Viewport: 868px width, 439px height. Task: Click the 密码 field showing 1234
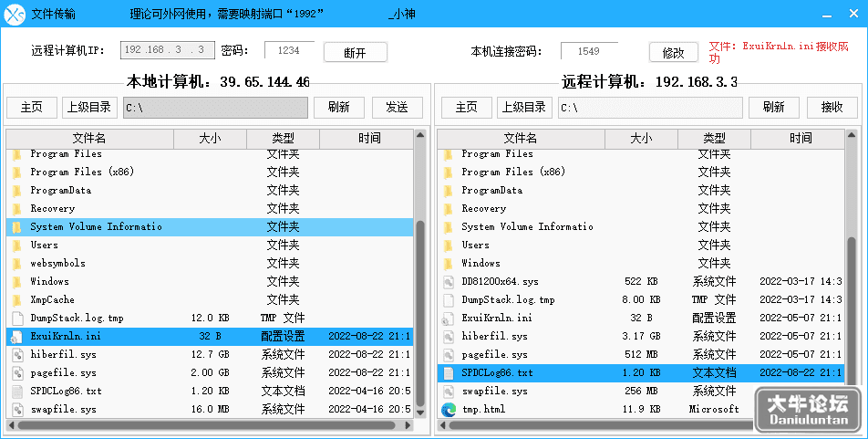click(289, 50)
